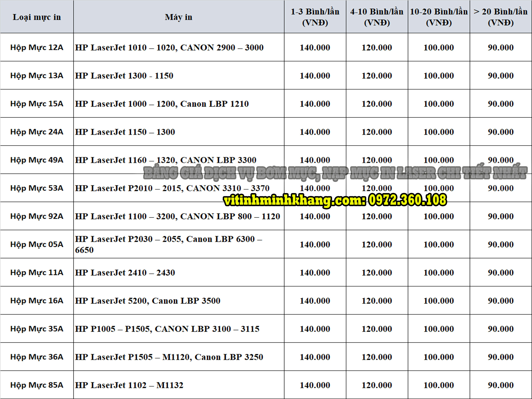Screen dimensions: 532x399
Task: Select the "Hộp Mực 85A" cell
Action: pos(37,385)
